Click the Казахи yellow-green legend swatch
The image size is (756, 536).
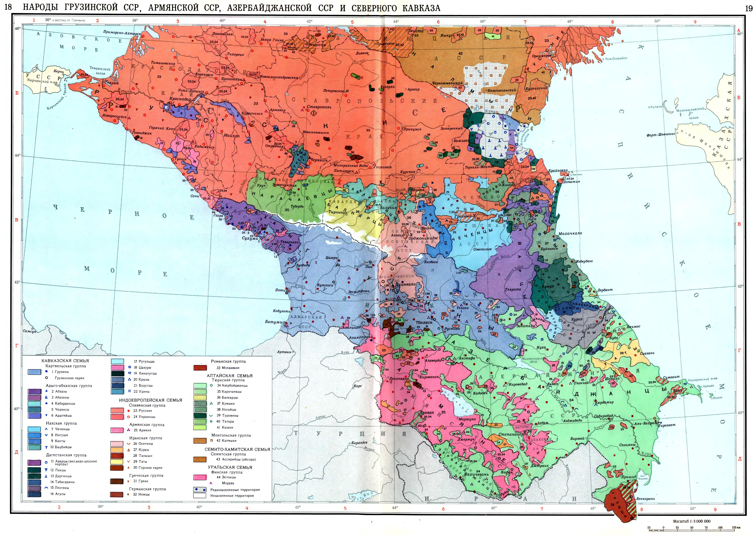click(200, 427)
